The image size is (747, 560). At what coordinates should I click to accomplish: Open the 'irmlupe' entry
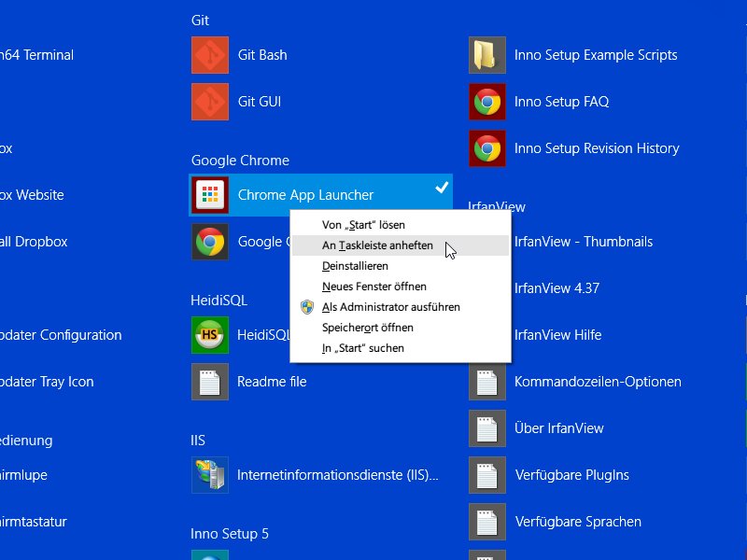pos(24,475)
